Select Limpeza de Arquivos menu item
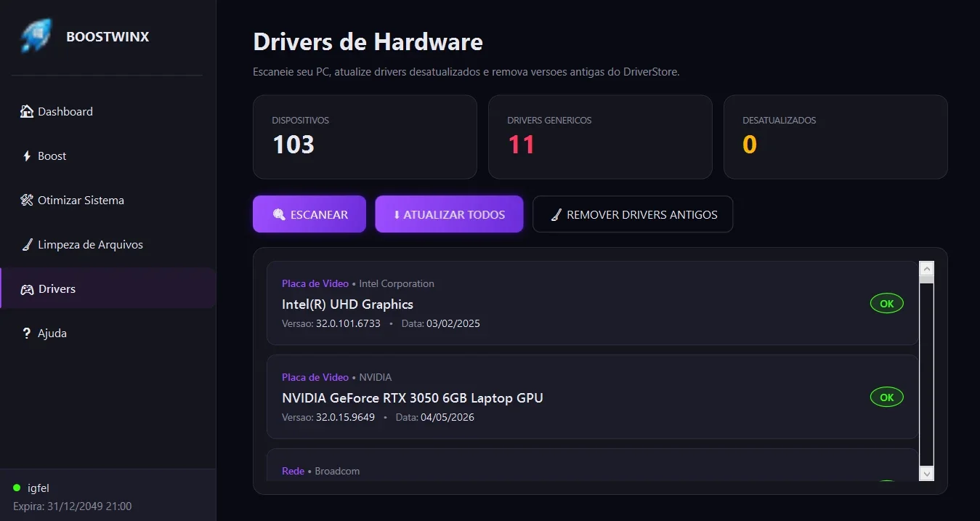Image resolution: width=980 pixels, height=521 pixels. 108,244
